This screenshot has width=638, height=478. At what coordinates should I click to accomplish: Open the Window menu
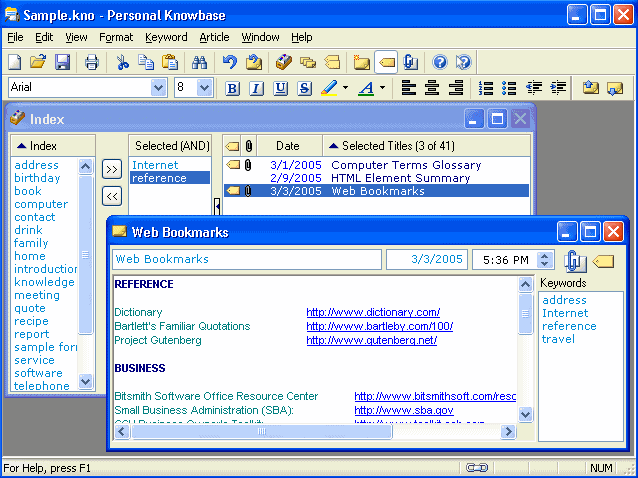click(260, 37)
